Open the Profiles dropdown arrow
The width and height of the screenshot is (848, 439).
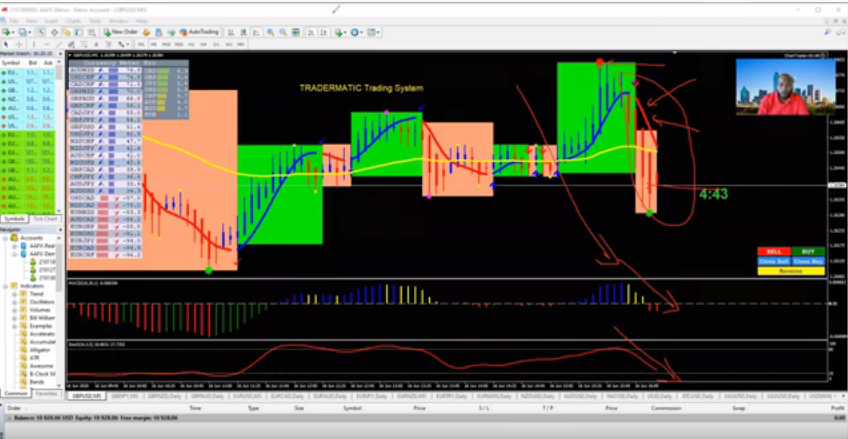(x=30, y=32)
